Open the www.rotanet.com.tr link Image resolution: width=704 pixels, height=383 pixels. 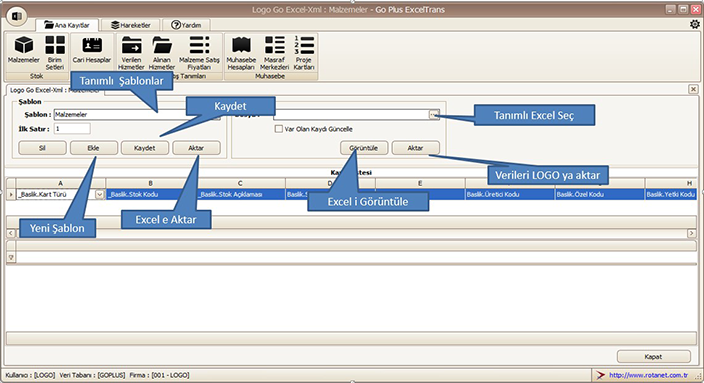[648, 375]
